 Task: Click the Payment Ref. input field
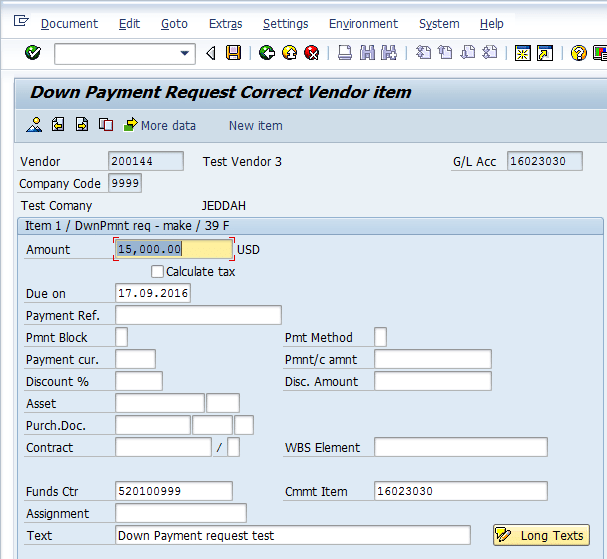[198, 315]
